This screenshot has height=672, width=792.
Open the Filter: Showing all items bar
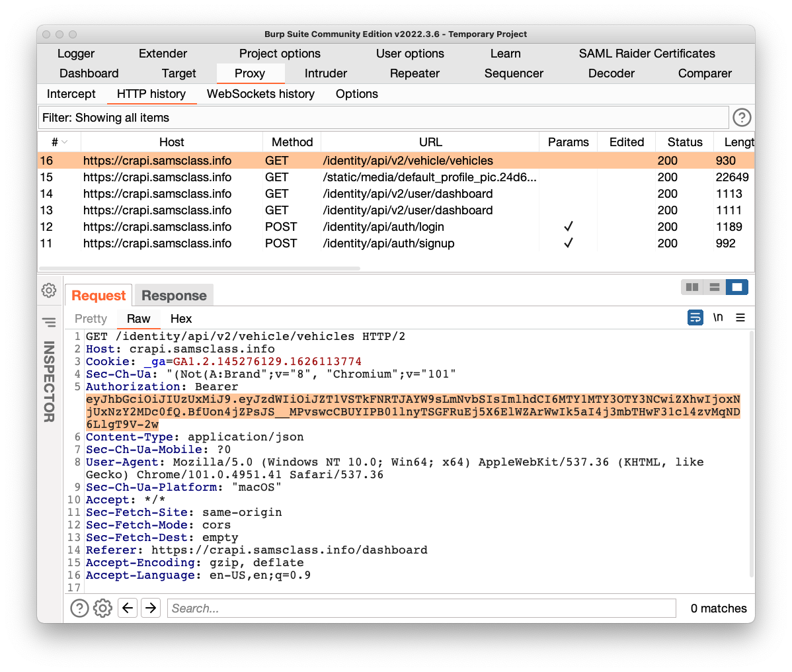tap(383, 118)
